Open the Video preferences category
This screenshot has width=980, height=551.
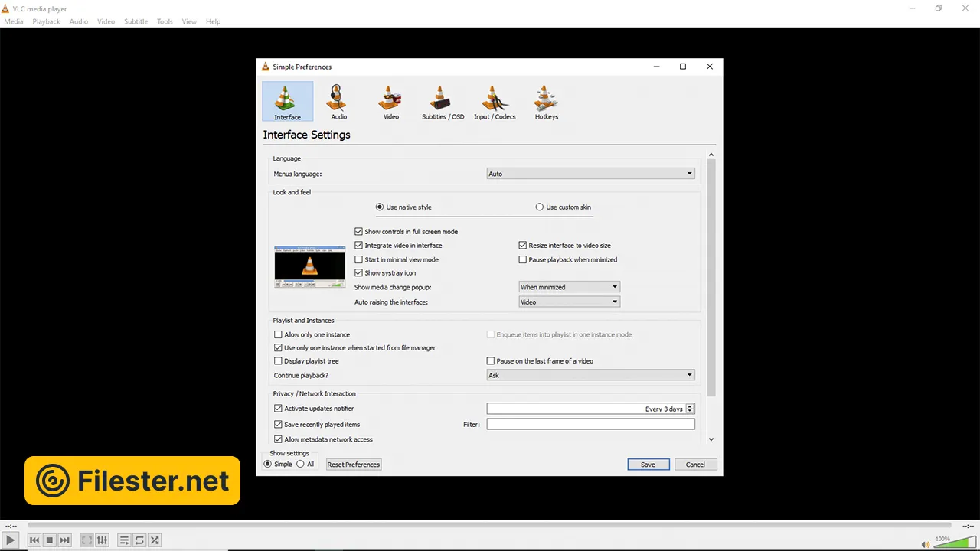390,102
